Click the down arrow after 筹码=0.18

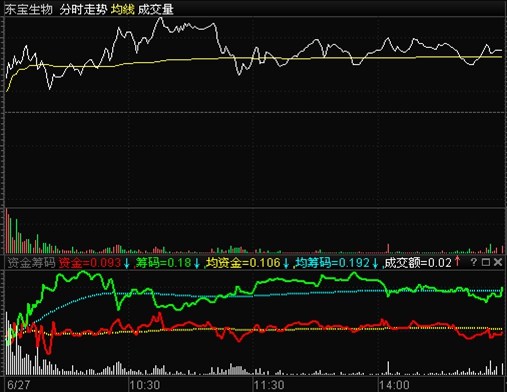pos(197,263)
